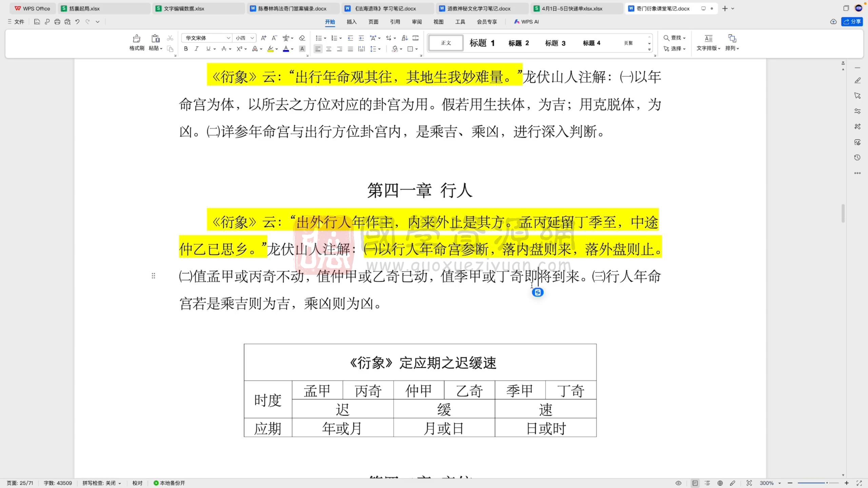The height and width of the screenshot is (488, 868).
Task: Switch to the 插入 ribbon tab
Action: [x=352, y=22]
